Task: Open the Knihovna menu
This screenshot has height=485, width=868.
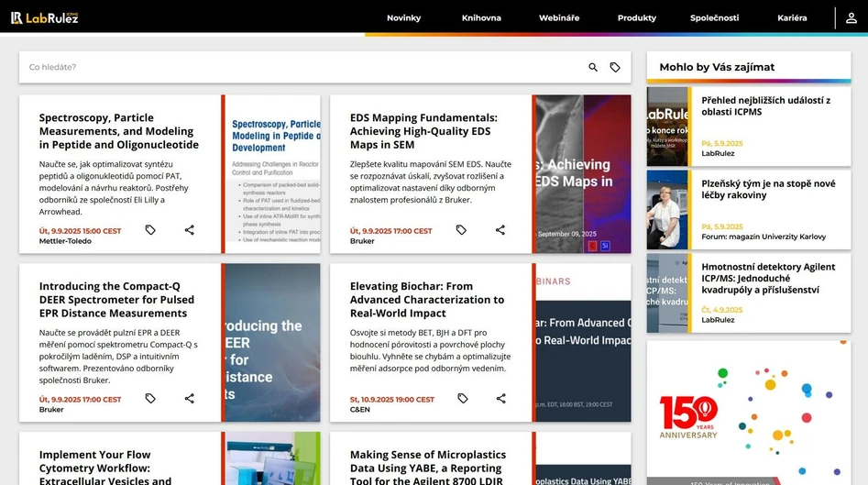Action: point(481,17)
